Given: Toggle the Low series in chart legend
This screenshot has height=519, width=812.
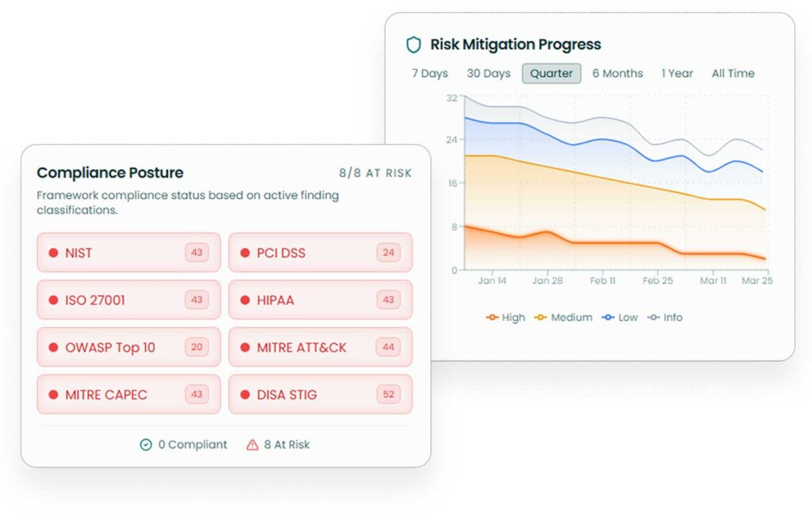Looking at the screenshot, I should tap(619, 317).
